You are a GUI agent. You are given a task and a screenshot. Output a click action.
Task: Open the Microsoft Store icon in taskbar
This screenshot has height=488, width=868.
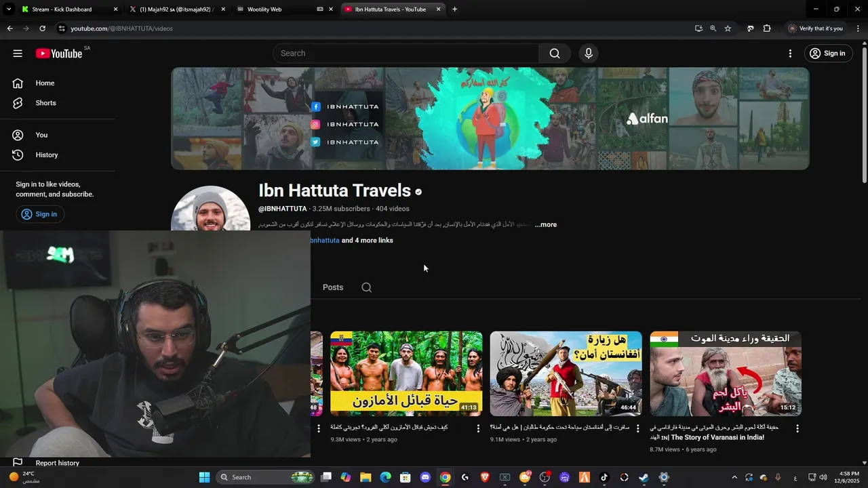coord(406,477)
